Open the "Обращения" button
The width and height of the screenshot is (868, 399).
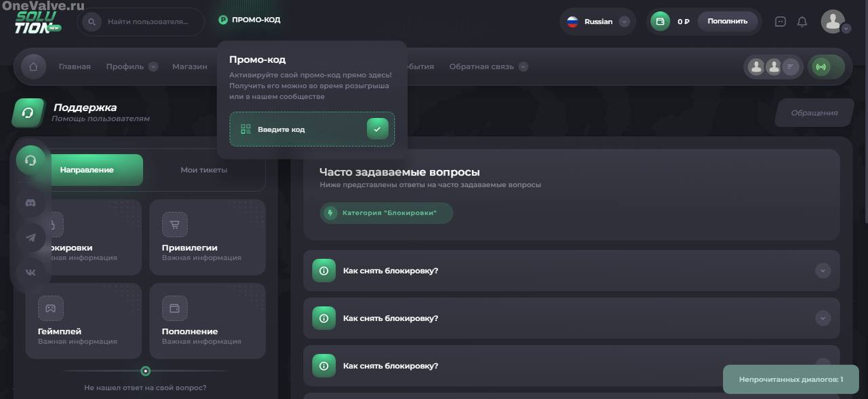814,113
